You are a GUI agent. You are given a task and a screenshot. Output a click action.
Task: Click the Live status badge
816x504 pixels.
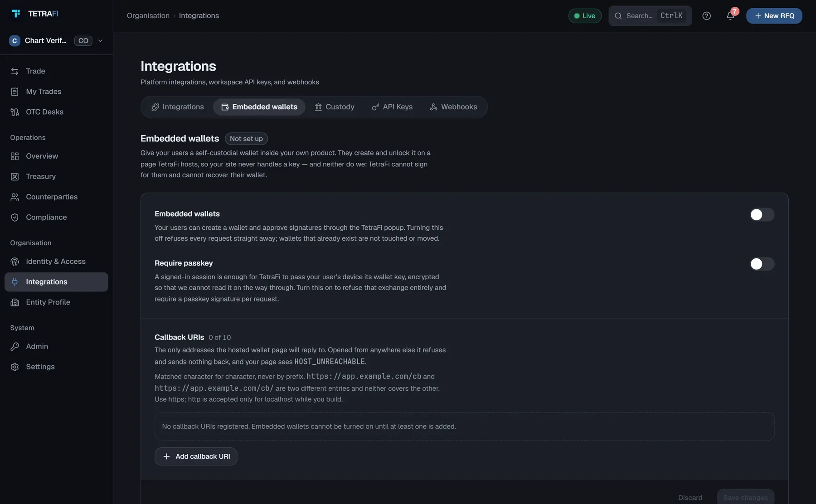pyautogui.click(x=585, y=16)
